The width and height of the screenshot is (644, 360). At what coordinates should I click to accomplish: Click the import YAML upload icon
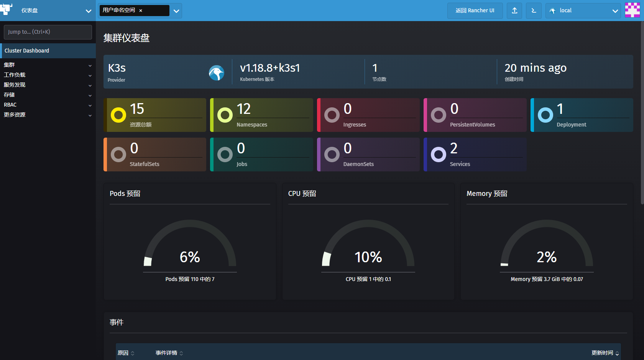514,11
